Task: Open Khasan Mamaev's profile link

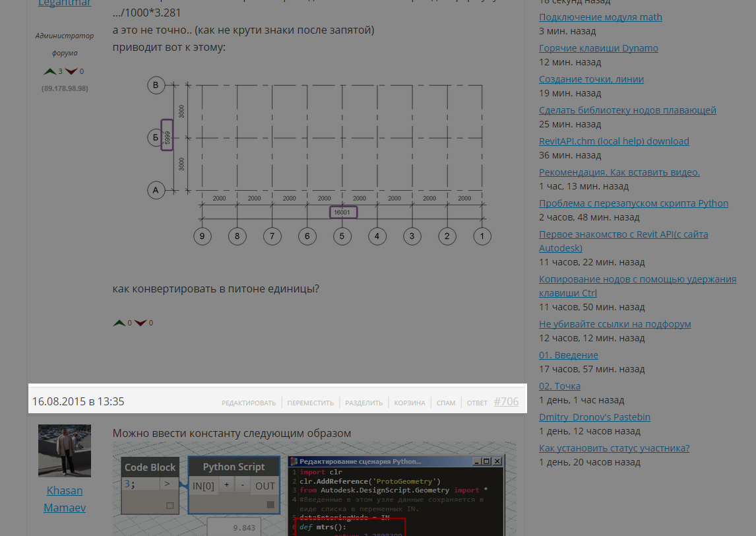Action: tap(65, 499)
